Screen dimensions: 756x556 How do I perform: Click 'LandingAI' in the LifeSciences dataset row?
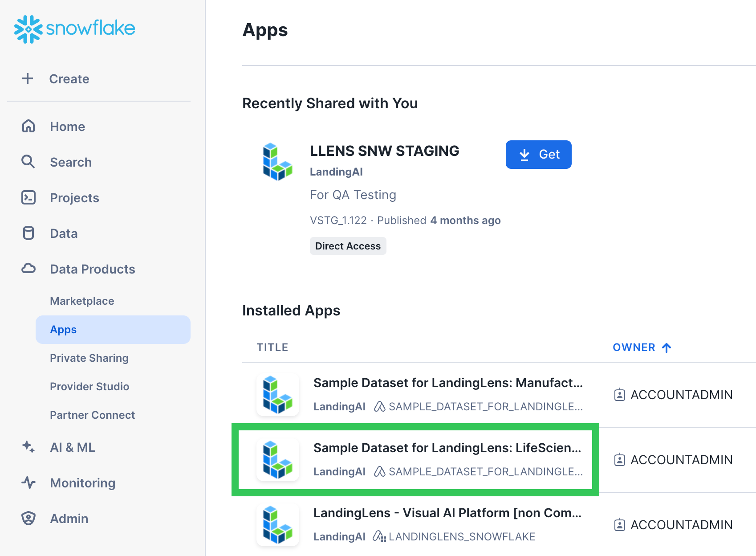[x=339, y=472]
